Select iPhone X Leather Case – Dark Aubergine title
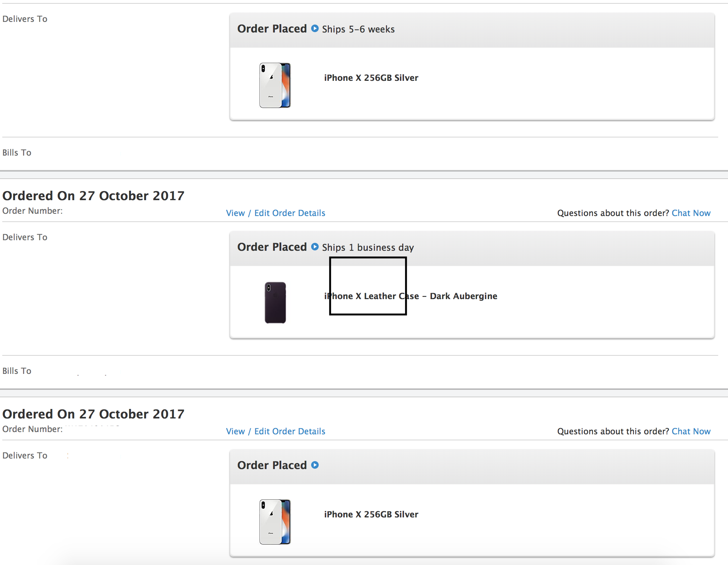The width and height of the screenshot is (728, 565). [x=410, y=296]
